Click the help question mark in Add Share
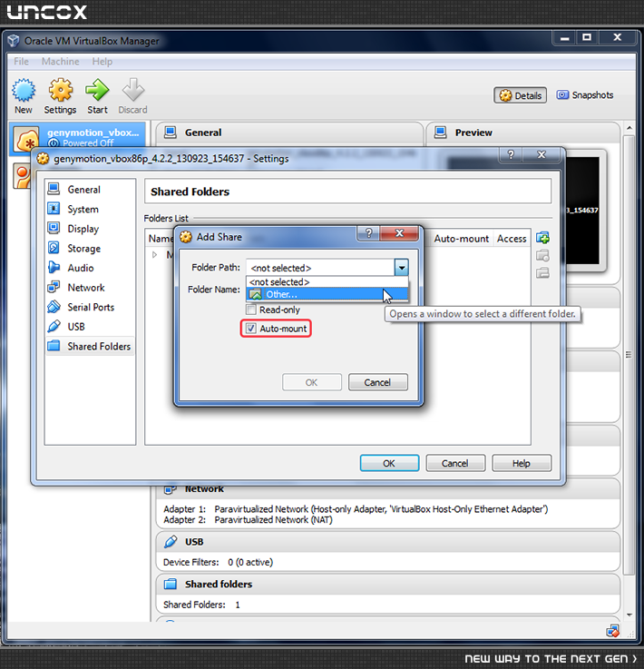This screenshot has width=644, height=669. (x=368, y=233)
